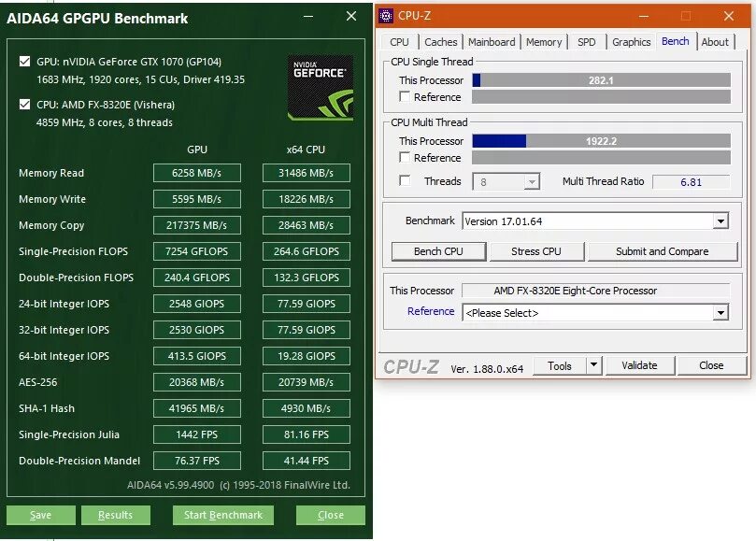Viewport: 756px width, 541px height.
Task: Open the About tab
Action: (715, 42)
